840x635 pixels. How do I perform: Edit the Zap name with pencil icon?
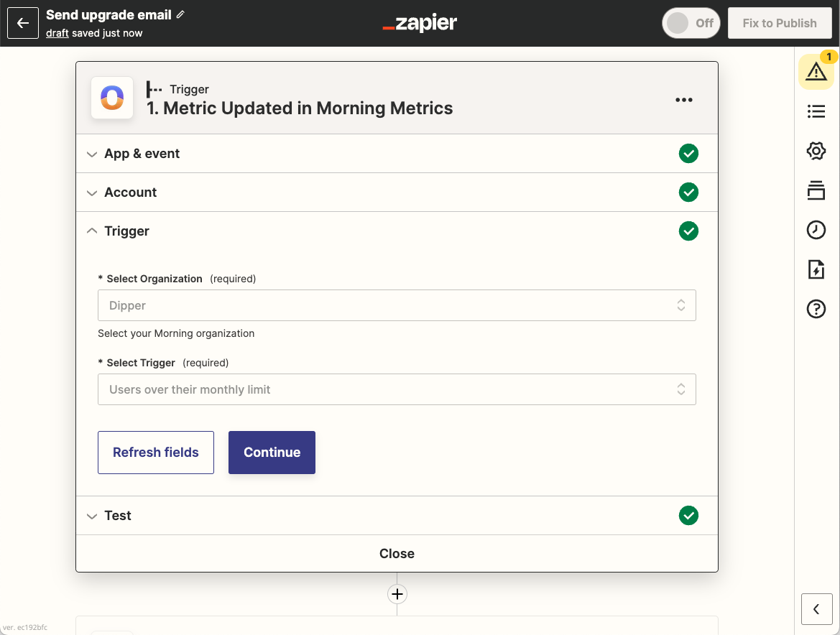point(180,14)
